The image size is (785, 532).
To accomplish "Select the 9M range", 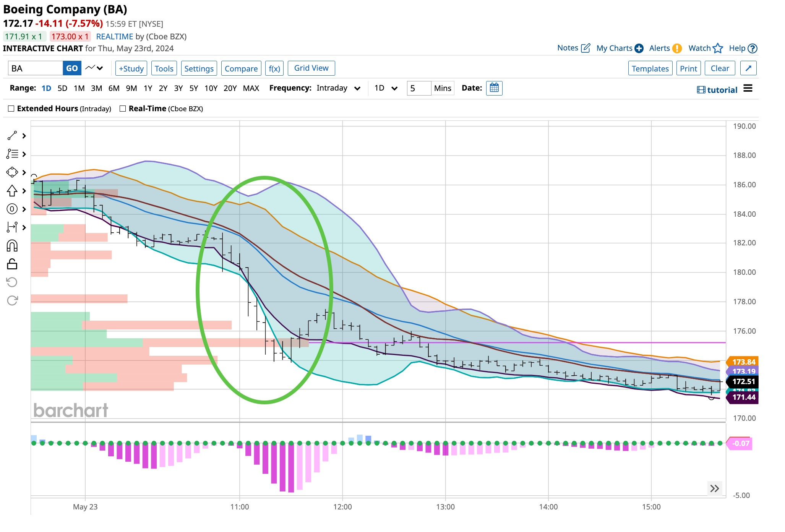I will (x=131, y=88).
